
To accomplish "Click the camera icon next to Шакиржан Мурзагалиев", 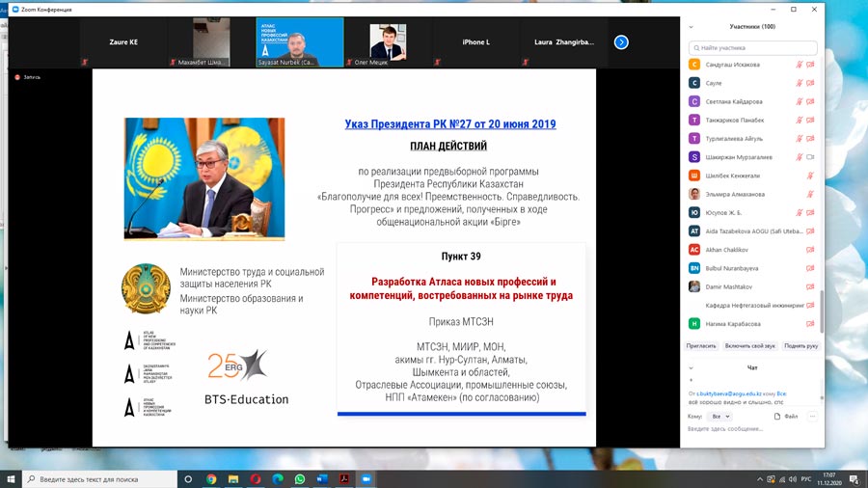I will [x=810, y=157].
